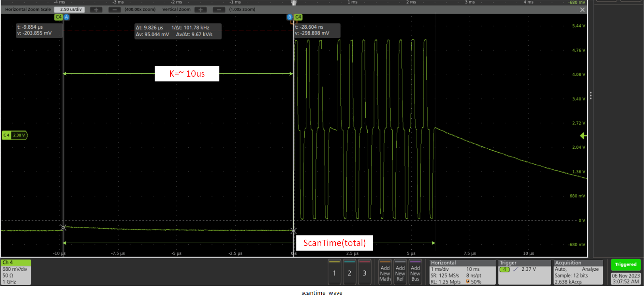Open the Acquisition settings badge
This screenshot has height=300, width=644.
[578, 272]
